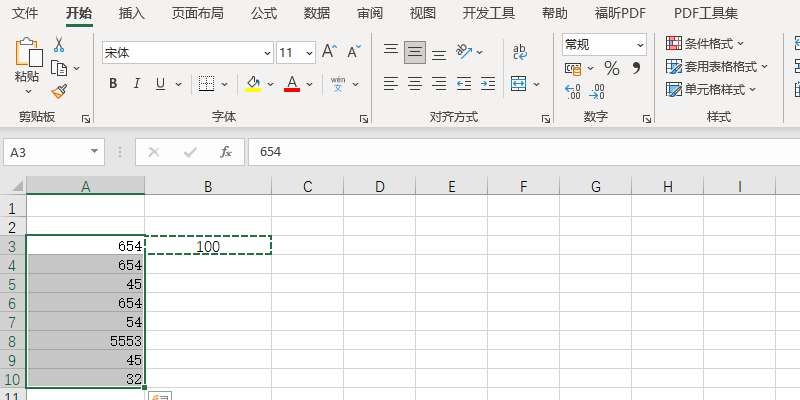Click the Cut scissors icon

[59, 44]
